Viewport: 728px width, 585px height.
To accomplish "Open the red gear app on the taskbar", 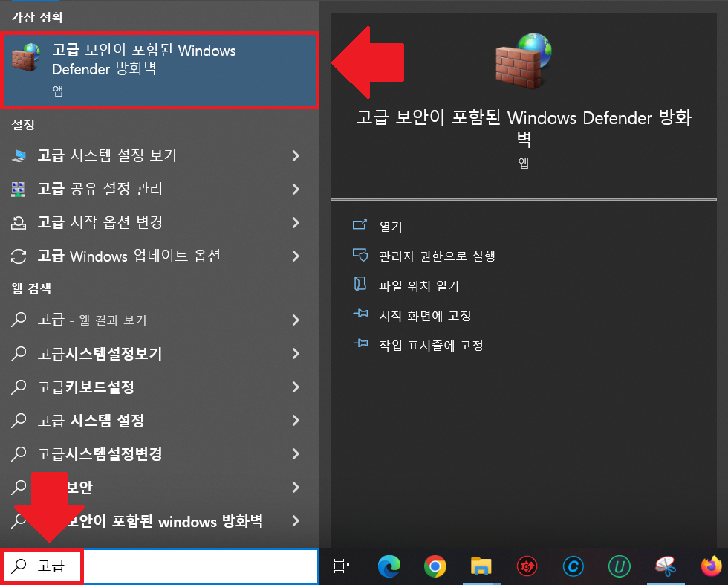I will coord(527,566).
